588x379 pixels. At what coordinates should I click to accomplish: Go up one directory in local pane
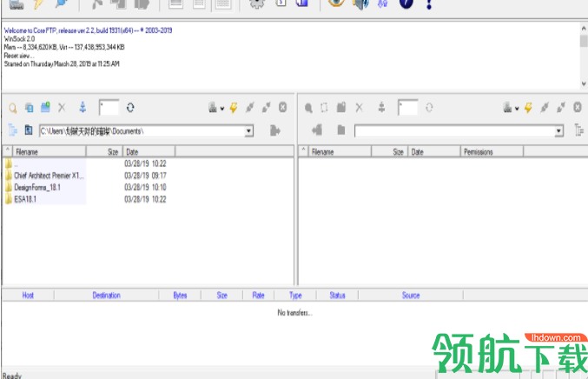point(29,130)
